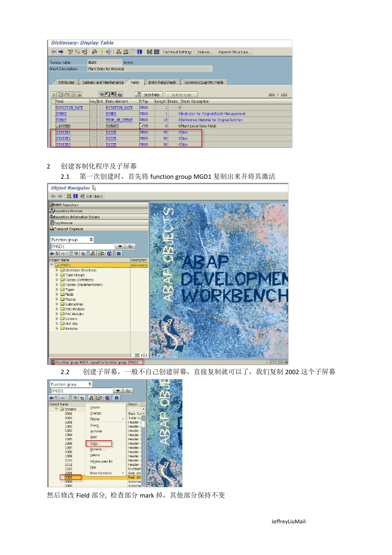
Task: Click the Display/Change pencil icon in Dictionary toolbar
Action: (x=70, y=52)
